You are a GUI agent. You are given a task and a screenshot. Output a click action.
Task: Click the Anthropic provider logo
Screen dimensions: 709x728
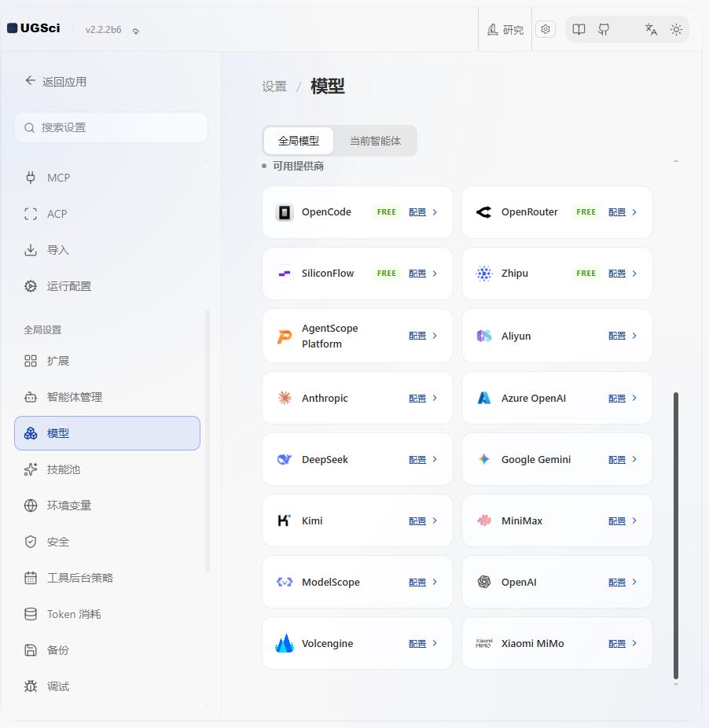pyautogui.click(x=285, y=398)
